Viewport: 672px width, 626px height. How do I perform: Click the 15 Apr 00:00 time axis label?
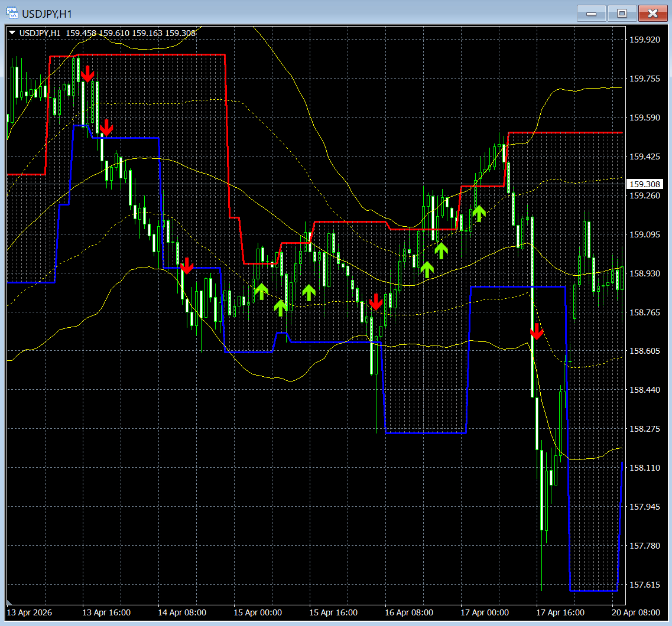click(258, 612)
